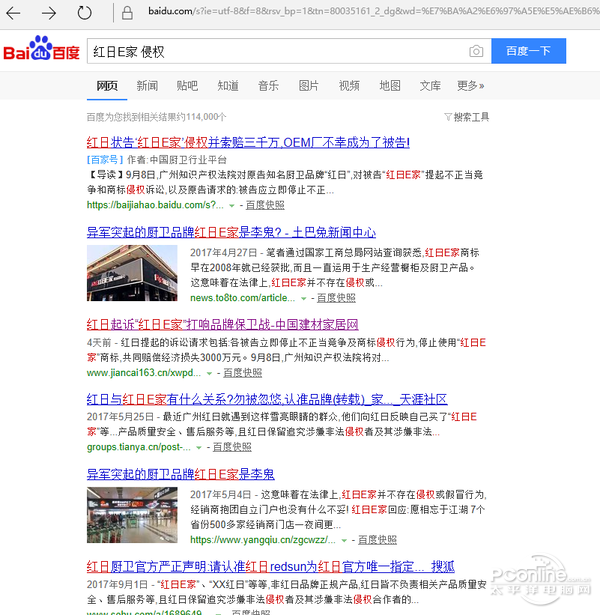Switch to the 视频 tab
The image size is (600, 615).
[349, 86]
